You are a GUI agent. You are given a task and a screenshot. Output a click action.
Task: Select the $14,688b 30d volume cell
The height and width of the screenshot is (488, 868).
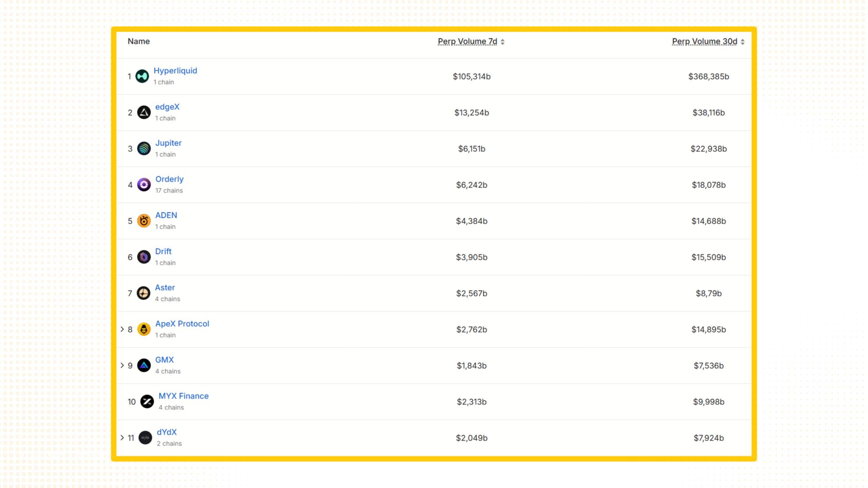[708, 221]
